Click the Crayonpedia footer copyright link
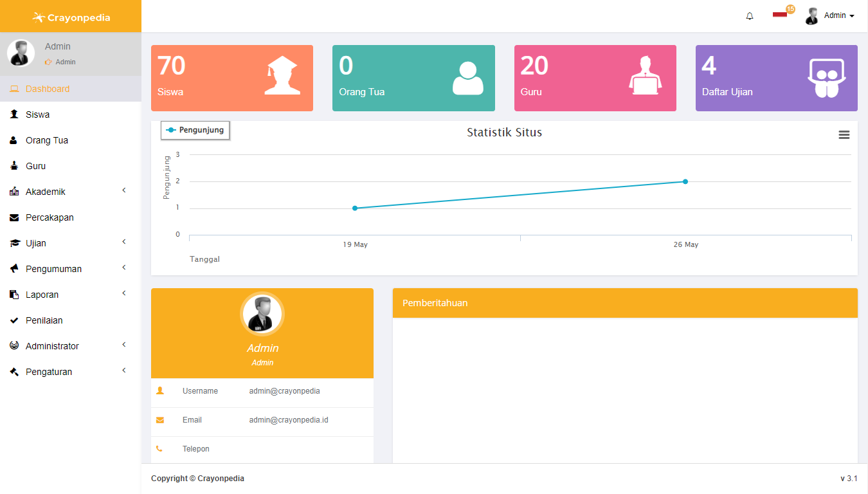Viewport: 868px width, 494px height. click(221, 479)
